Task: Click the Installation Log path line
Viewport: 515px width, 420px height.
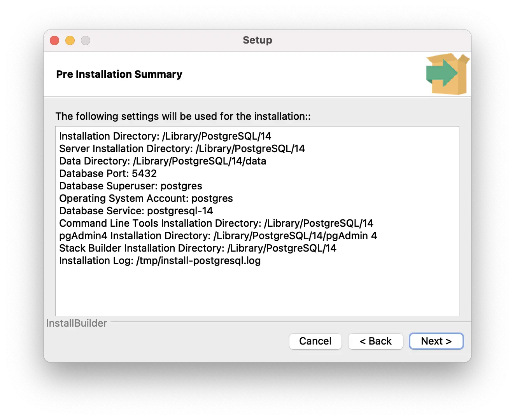Action: click(x=160, y=261)
